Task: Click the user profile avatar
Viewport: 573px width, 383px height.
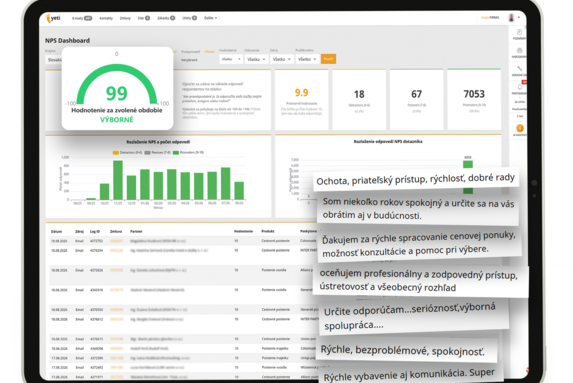Action: [512, 17]
